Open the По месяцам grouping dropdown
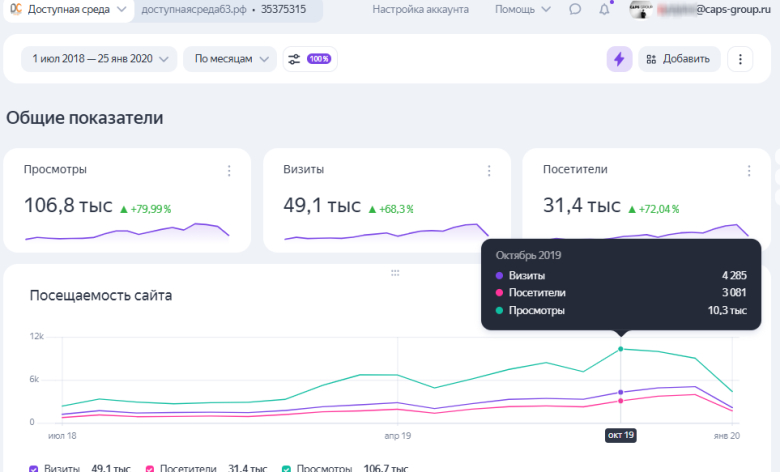This screenshot has height=472, width=780. point(229,59)
